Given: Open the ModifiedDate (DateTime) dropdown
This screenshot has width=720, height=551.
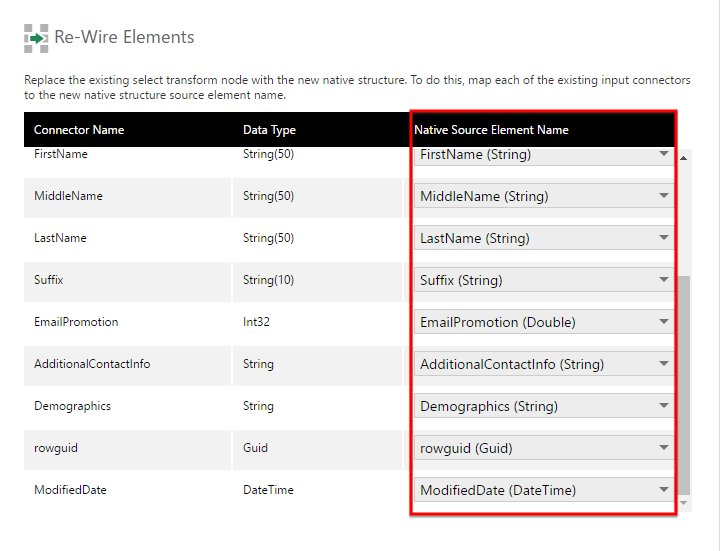Looking at the screenshot, I should (544, 491).
